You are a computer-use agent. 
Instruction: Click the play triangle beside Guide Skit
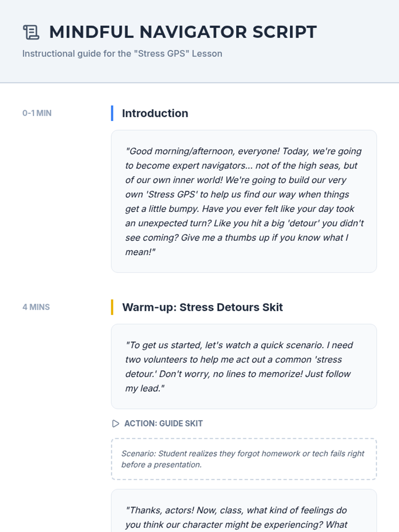115,424
